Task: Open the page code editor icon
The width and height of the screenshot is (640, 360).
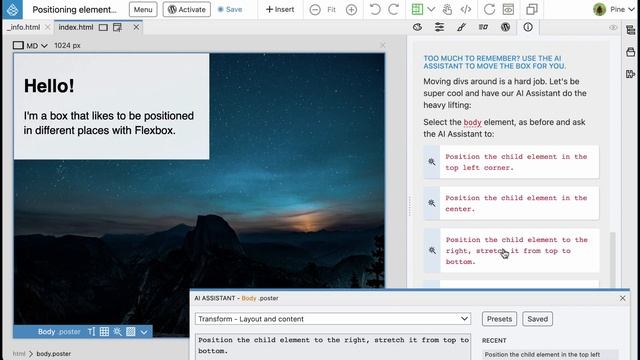Action: [x=466, y=9]
